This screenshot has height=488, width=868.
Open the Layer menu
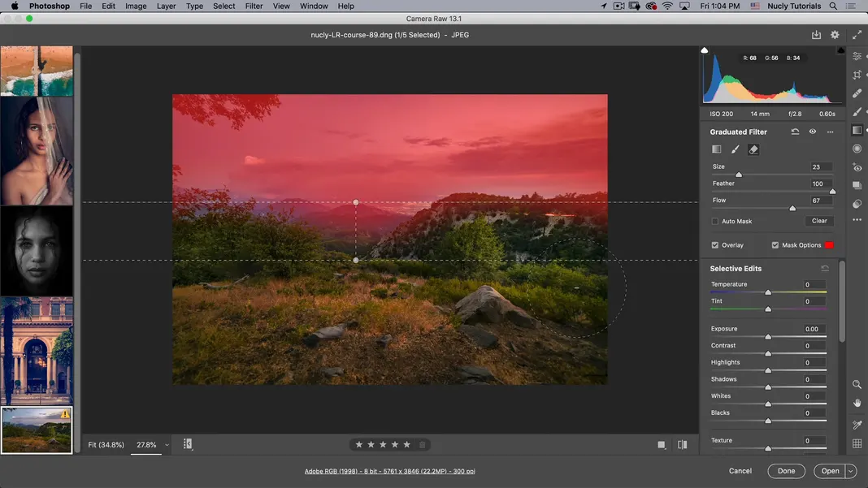click(166, 6)
